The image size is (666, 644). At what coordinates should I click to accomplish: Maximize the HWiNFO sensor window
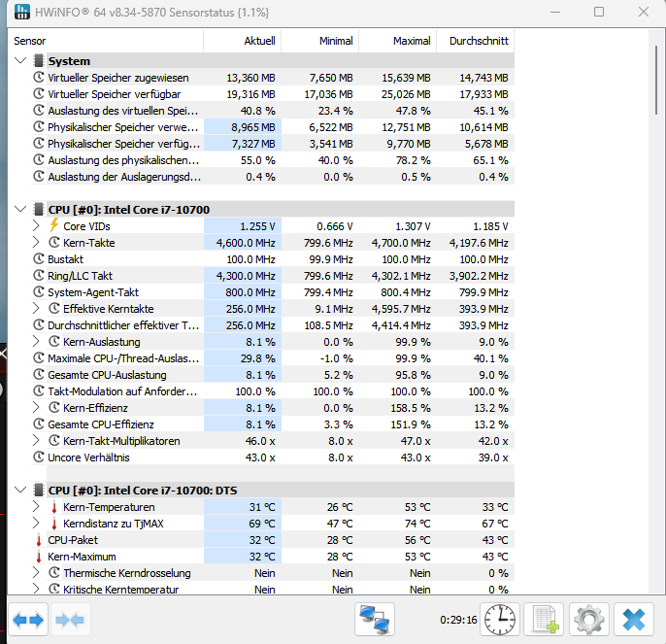(599, 12)
